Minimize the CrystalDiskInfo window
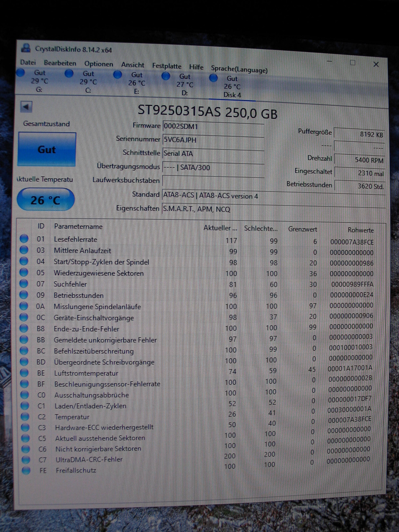399x532 pixels. click(330, 62)
